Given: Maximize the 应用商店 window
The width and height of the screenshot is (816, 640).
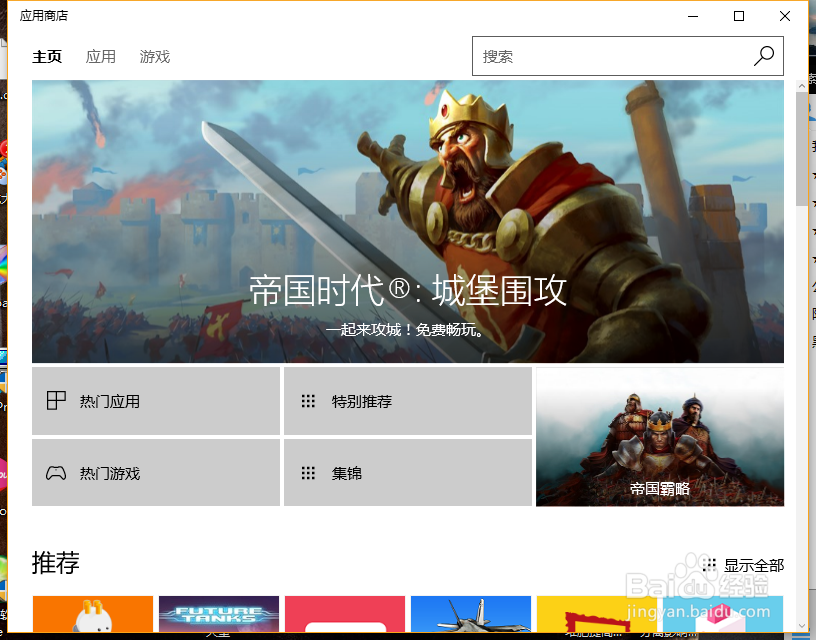Looking at the screenshot, I should click(738, 16).
